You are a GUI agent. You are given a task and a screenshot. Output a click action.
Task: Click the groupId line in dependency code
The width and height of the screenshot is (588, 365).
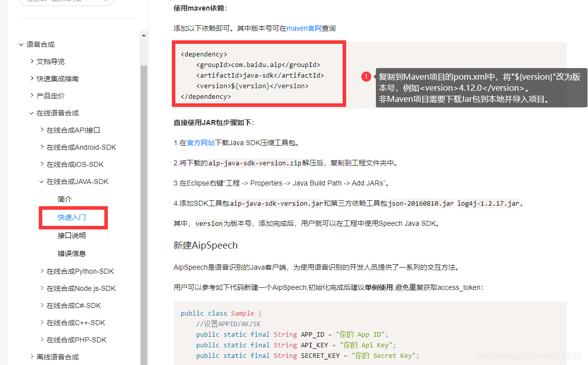(x=258, y=65)
